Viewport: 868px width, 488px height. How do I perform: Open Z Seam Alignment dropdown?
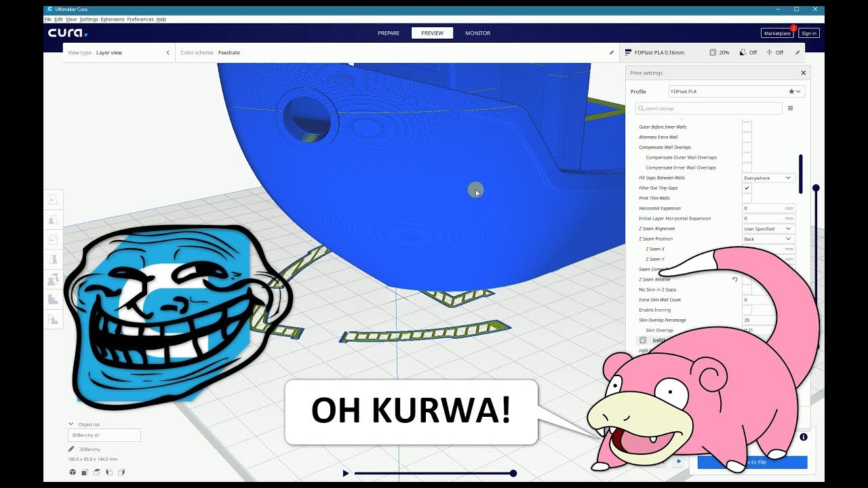768,228
